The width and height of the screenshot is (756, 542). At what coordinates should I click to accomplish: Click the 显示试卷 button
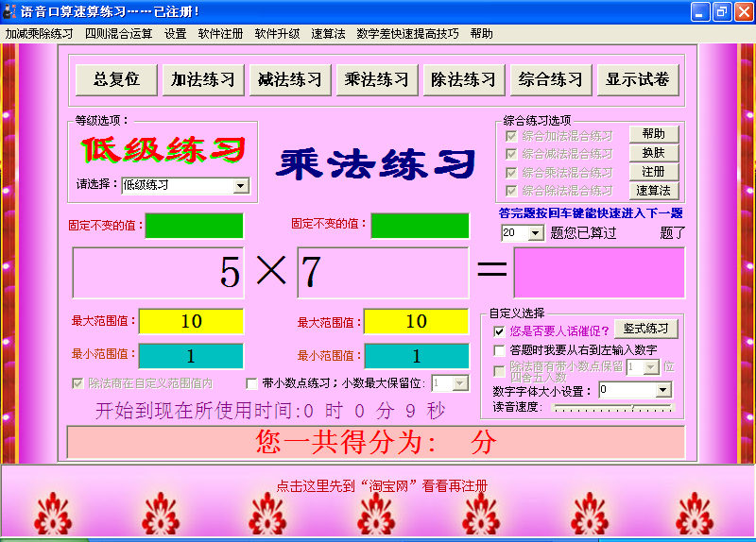[638, 79]
